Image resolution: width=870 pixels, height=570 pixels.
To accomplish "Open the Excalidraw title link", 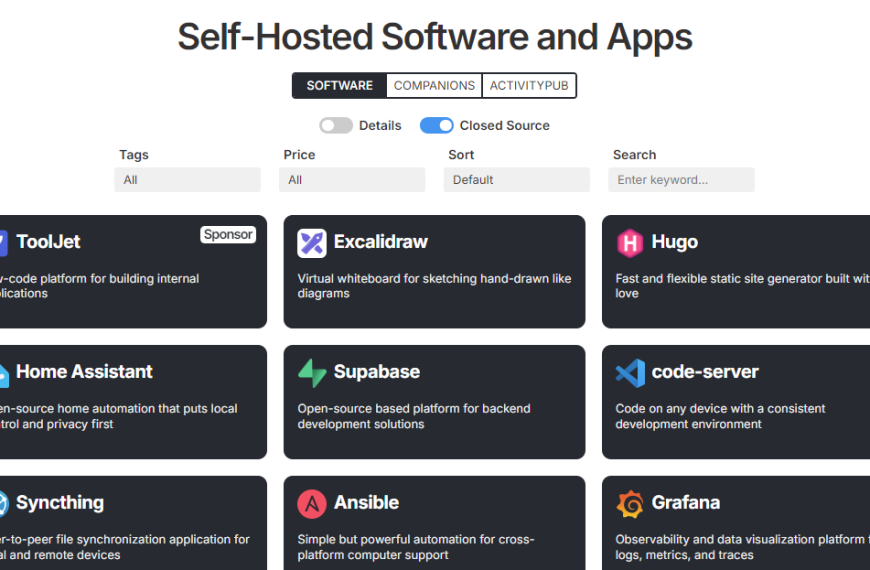I will (x=381, y=242).
